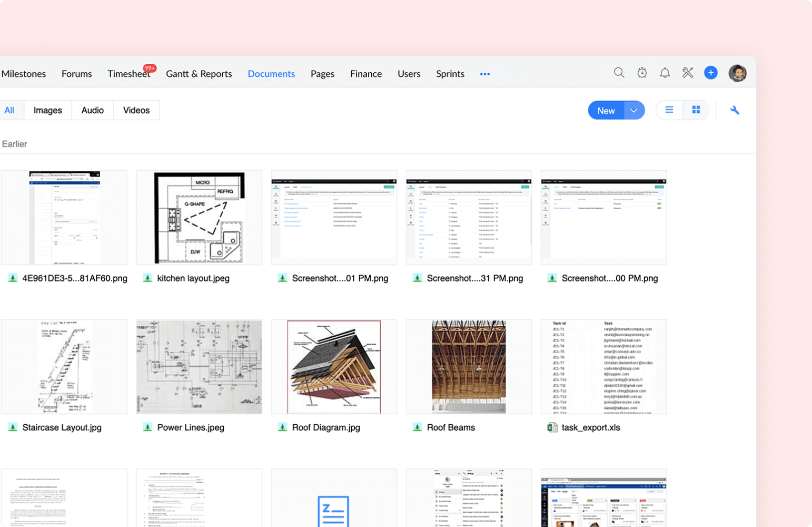Click the blue plus quick-add icon
The image size is (812, 527).
(710, 73)
